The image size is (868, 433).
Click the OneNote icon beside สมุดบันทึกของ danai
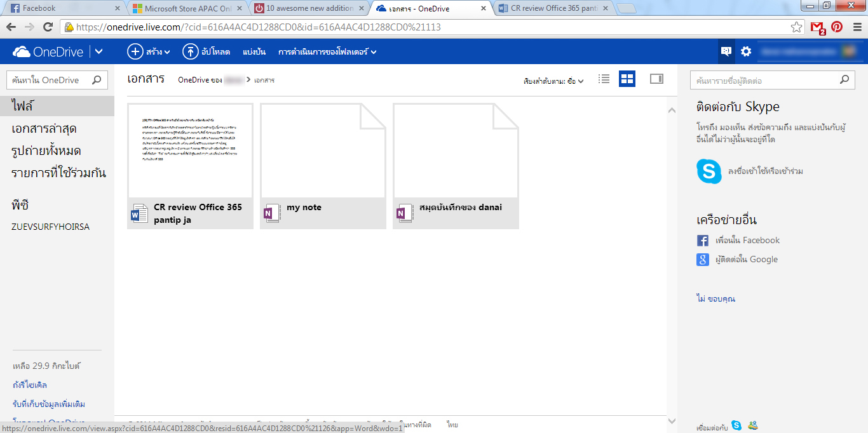point(405,214)
